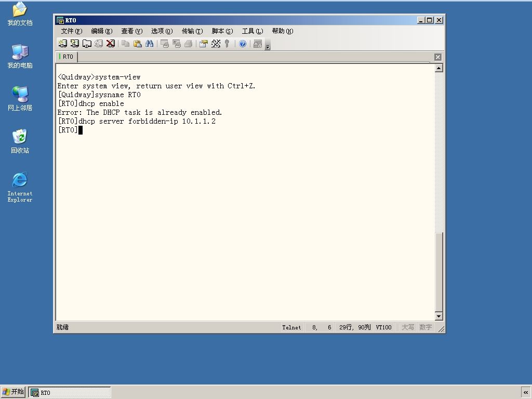The image size is (532, 399).
Task: Expand the taskbar tray chevron
Action: [526, 393]
